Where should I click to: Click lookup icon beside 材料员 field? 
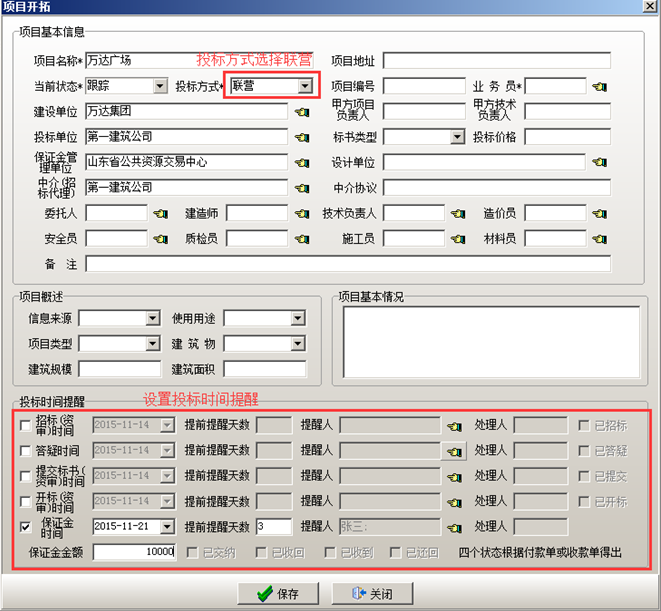click(x=599, y=238)
